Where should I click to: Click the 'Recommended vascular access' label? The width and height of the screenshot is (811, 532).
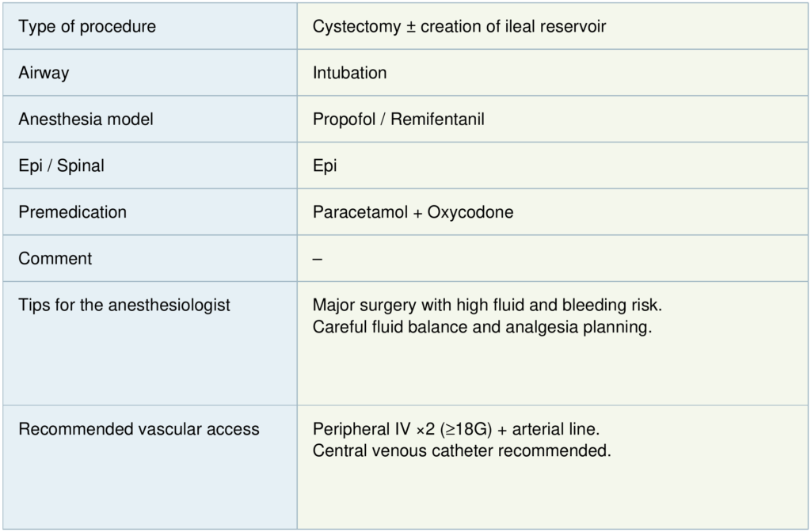click(139, 429)
